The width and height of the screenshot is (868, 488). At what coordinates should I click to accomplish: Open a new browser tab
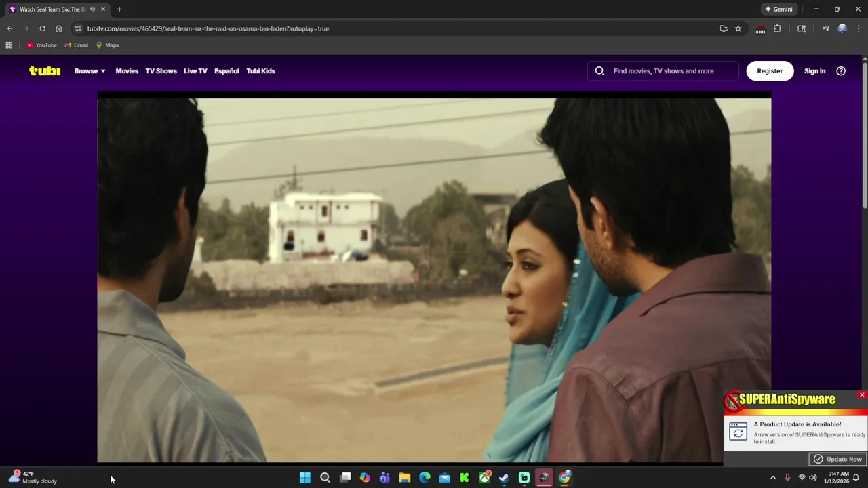pos(119,9)
